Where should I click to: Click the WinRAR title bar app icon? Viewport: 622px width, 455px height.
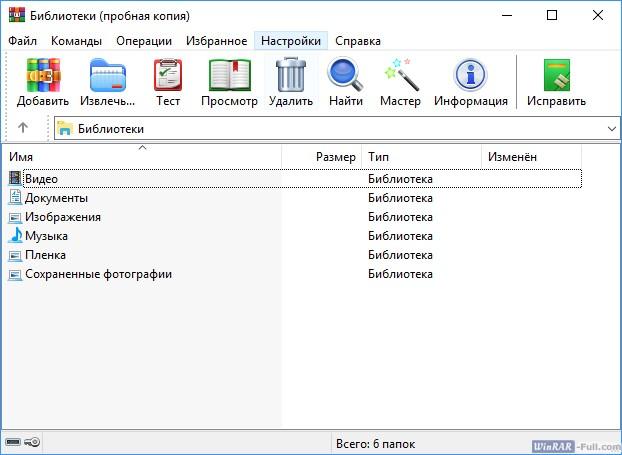(x=17, y=15)
